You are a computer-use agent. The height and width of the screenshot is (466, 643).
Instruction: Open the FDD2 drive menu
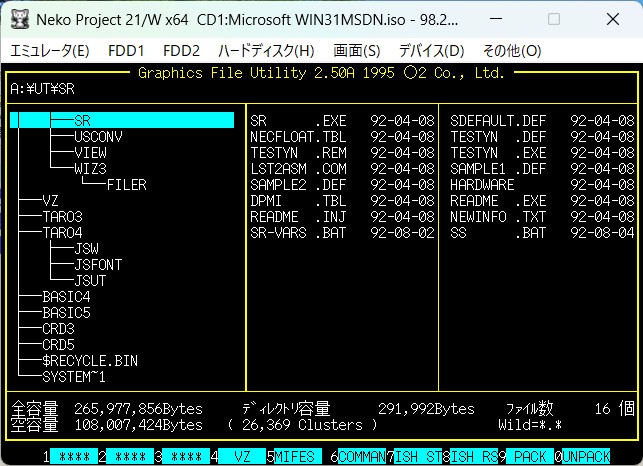181,50
